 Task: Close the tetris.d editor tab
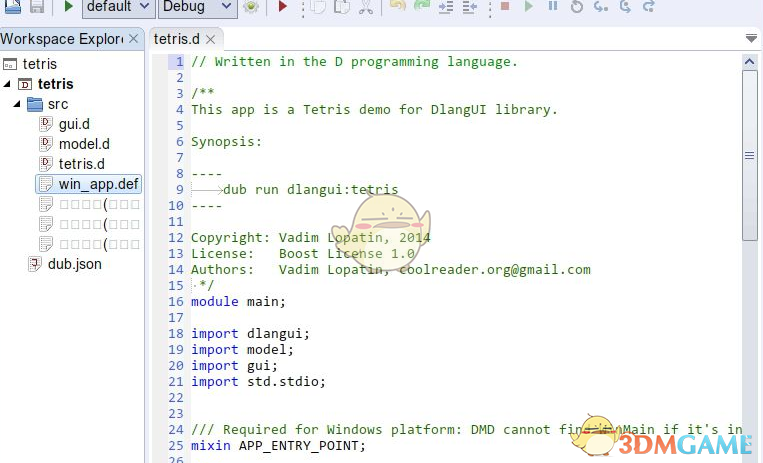tap(210, 39)
